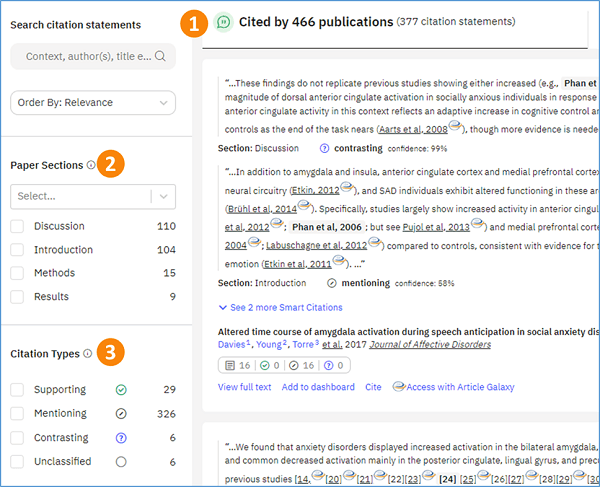Viewport: 600px width, 487px height.
Task: Click Article Galaxy icon after Pujol et al, 2013
Action: (x=477, y=223)
